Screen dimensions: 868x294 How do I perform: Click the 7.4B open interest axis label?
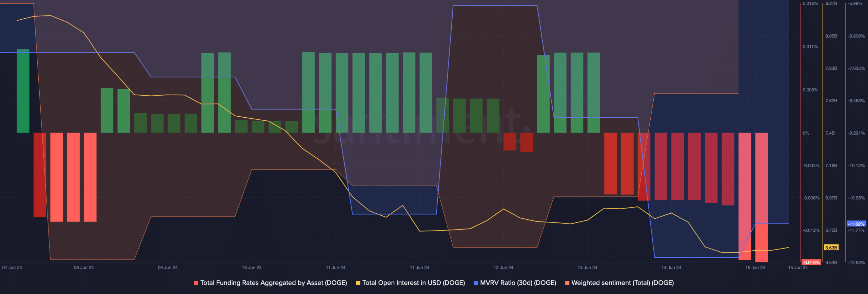(x=830, y=133)
